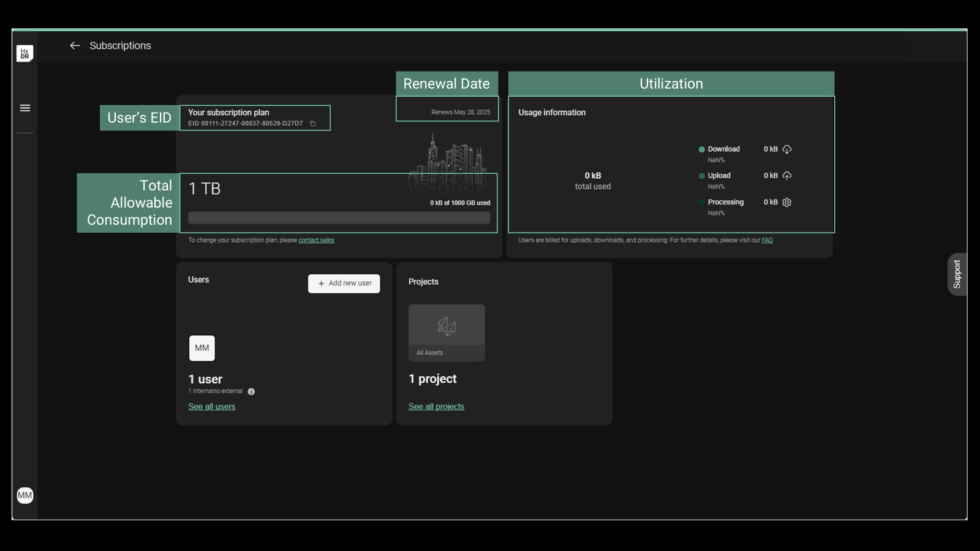980x551 pixels.
Task: Copy the EID to clipboard
Action: [313, 124]
